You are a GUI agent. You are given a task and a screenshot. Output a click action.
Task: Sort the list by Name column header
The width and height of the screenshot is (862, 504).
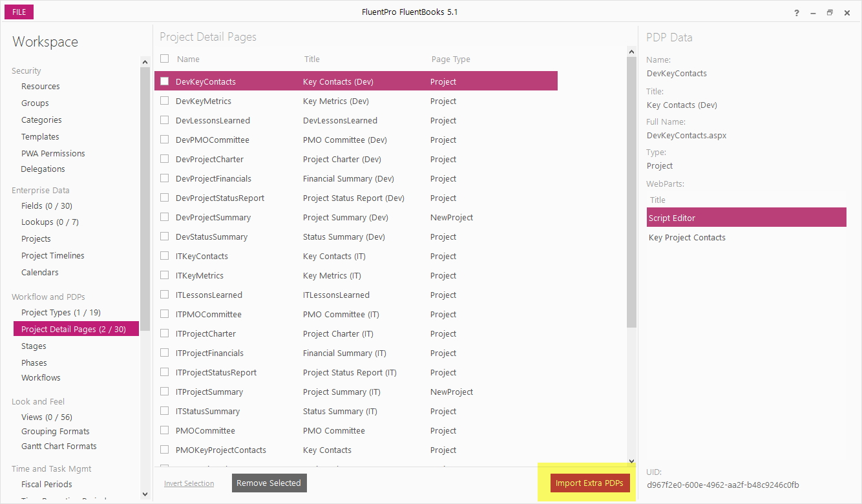coord(188,59)
